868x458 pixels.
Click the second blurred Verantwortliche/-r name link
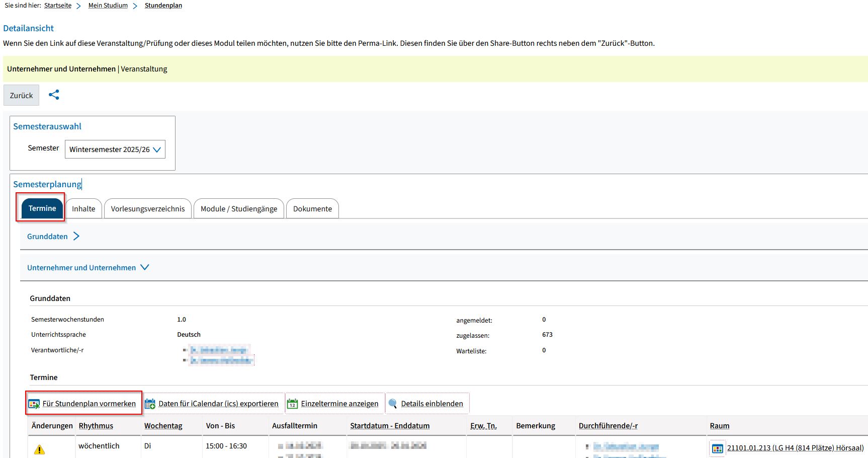[x=221, y=360]
